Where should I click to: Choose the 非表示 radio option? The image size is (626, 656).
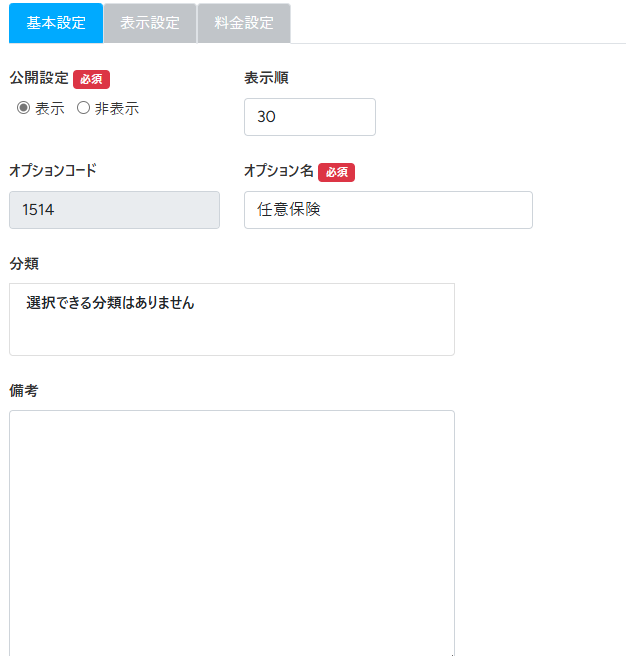pos(84,109)
